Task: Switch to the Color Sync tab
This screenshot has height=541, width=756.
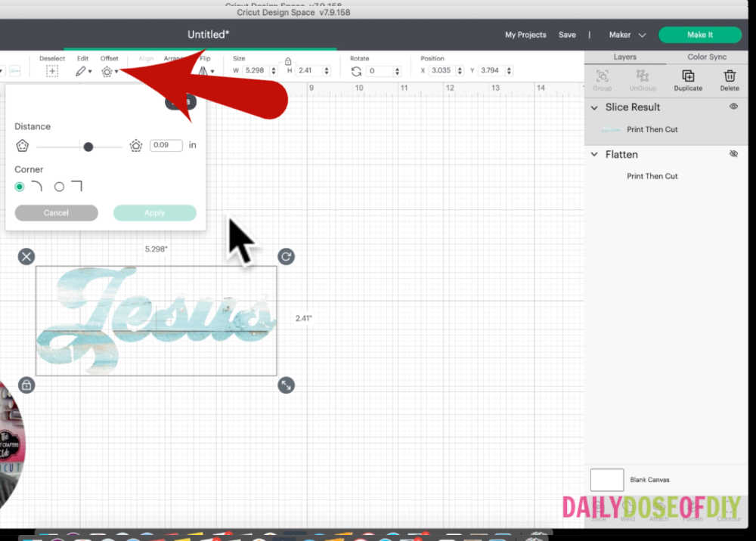Action: (x=707, y=57)
